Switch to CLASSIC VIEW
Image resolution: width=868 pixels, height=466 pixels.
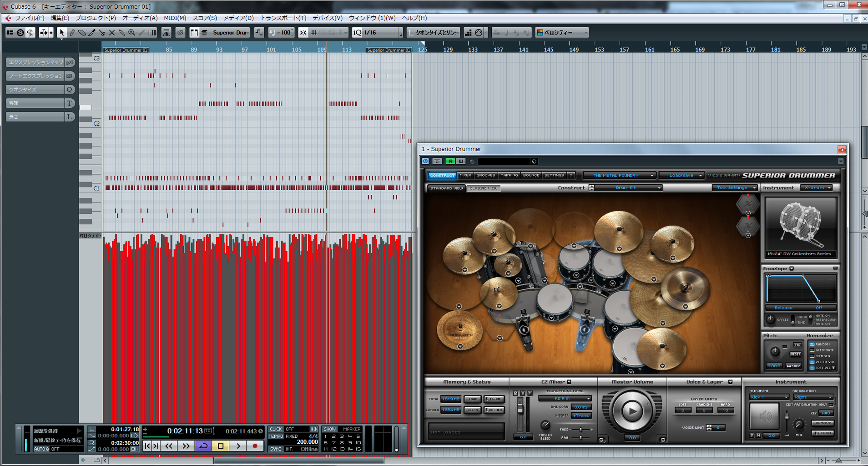483,188
